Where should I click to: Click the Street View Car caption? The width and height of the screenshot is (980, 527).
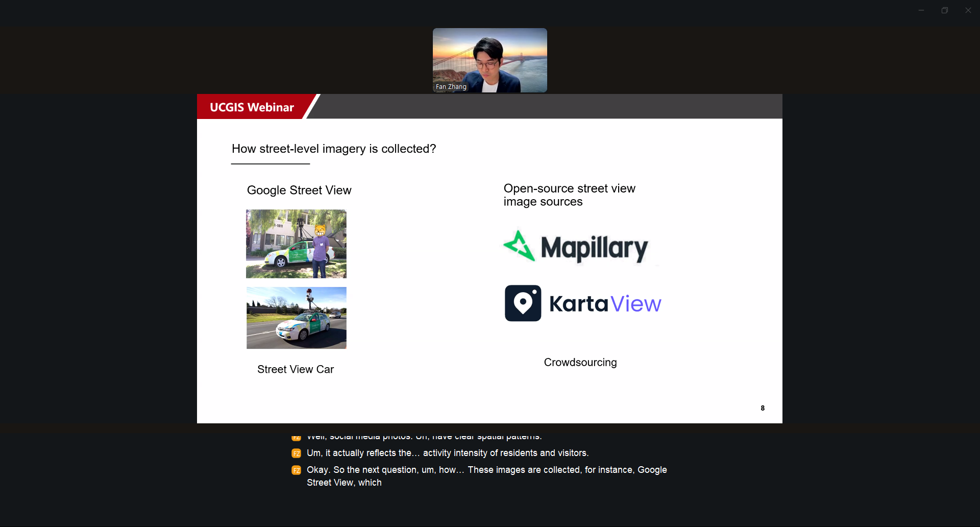click(296, 369)
